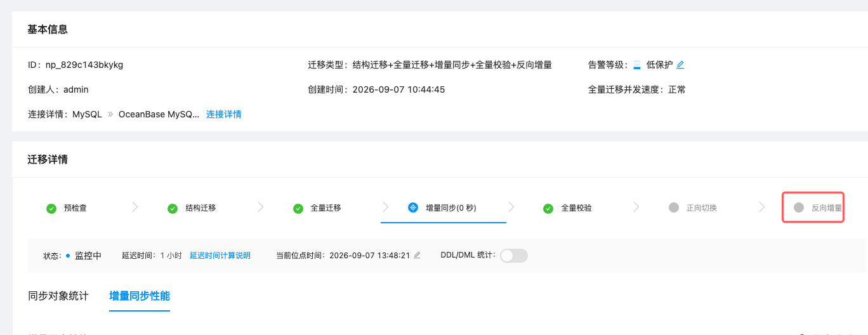The height and width of the screenshot is (335, 868).
Task: Click the pencil icon beside current position time
Action: pyautogui.click(x=417, y=256)
